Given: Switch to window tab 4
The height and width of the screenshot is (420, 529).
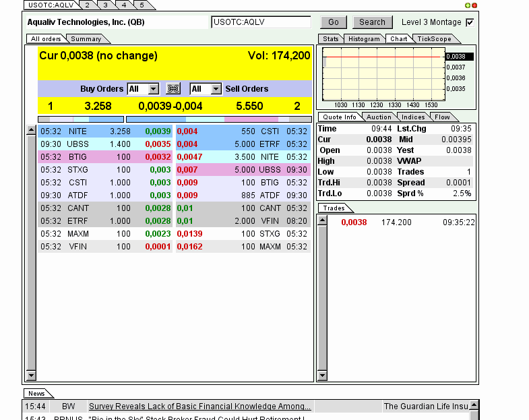Looking at the screenshot, I should point(124,5).
